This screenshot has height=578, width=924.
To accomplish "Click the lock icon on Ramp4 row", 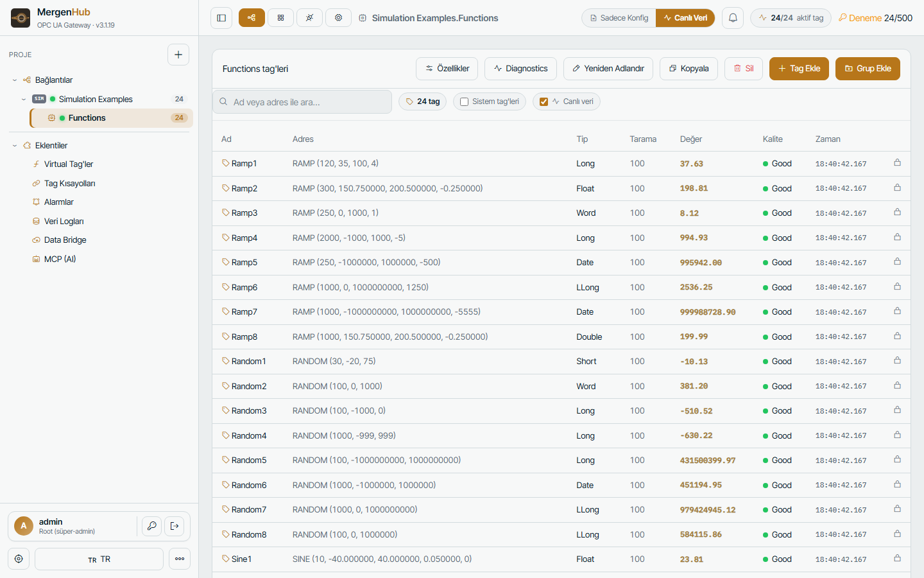I will click(897, 238).
